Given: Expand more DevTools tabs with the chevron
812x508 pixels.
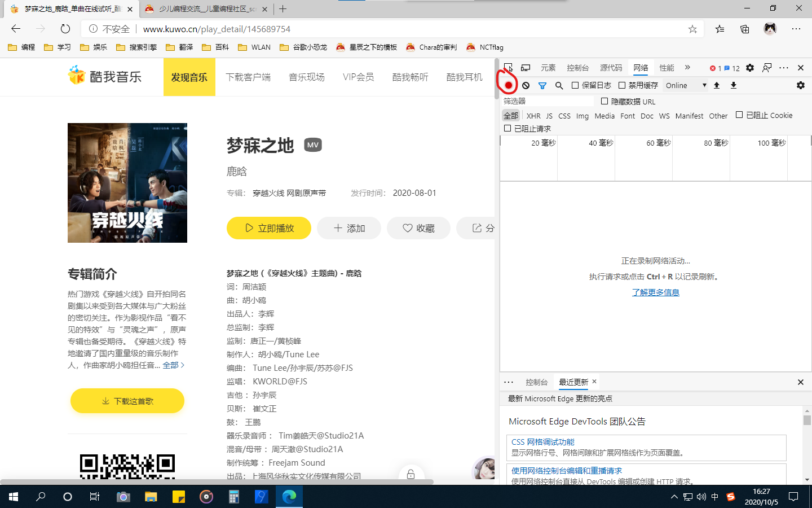Looking at the screenshot, I should click(x=687, y=67).
